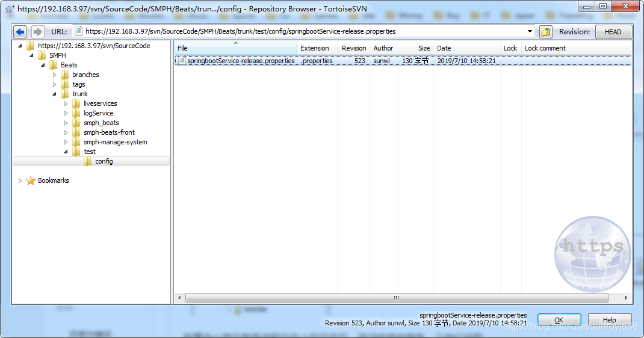This screenshot has width=644, height=338.
Task: Select the Bookmarks tree item
Action: click(54, 180)
